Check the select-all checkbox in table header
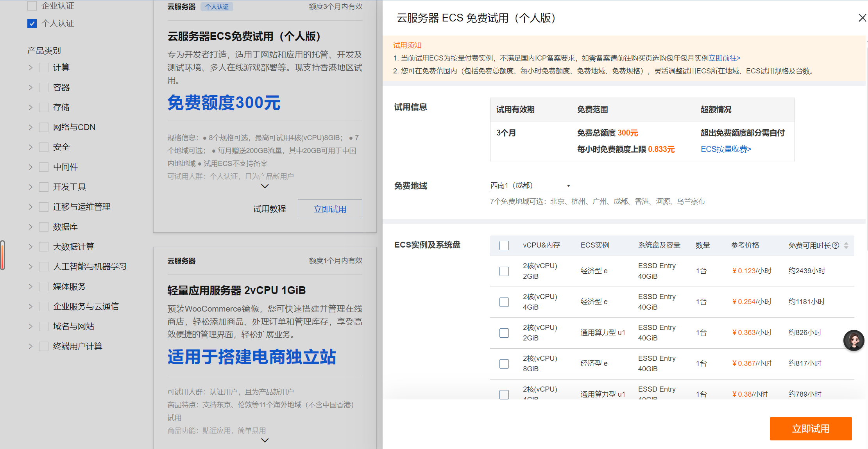The width and height of the screenshot is (868, 449). tap(504, 246)
